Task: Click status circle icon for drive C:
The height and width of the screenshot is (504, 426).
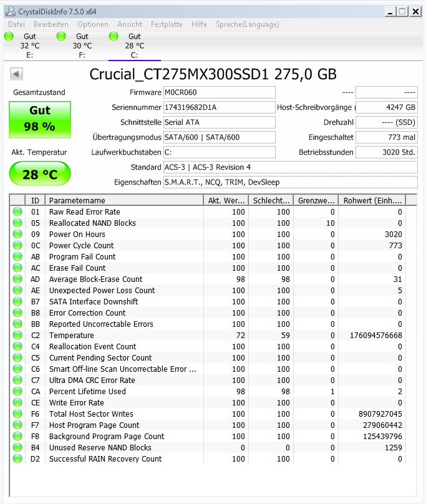Action: [x=114, y=36]
